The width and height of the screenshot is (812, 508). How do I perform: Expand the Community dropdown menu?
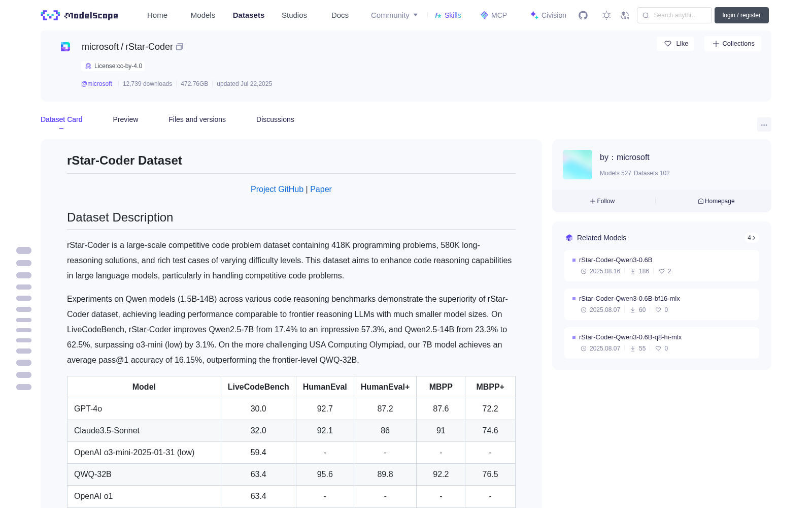[x=394, y=15]
